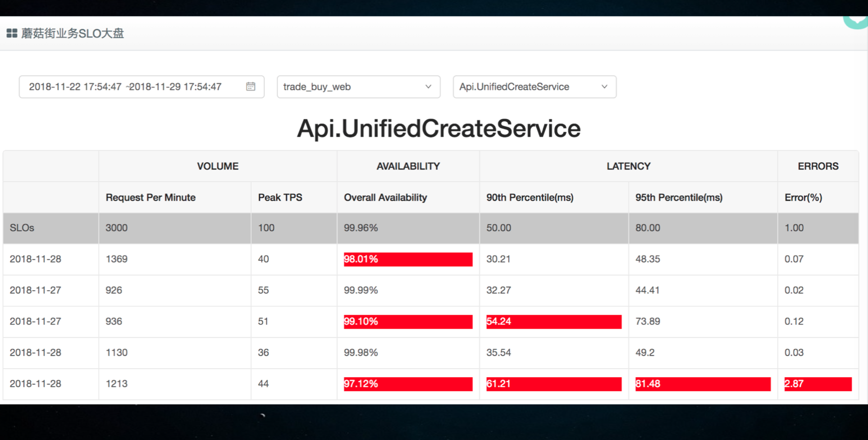
Task: Click the red 97.12% availability cell
Action: point(408,384)
